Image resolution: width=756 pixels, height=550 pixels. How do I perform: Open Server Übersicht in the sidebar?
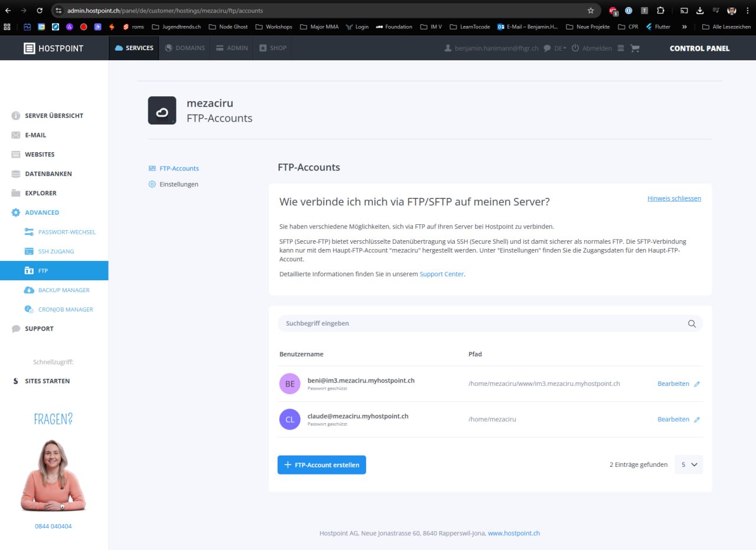coord(54,116)
